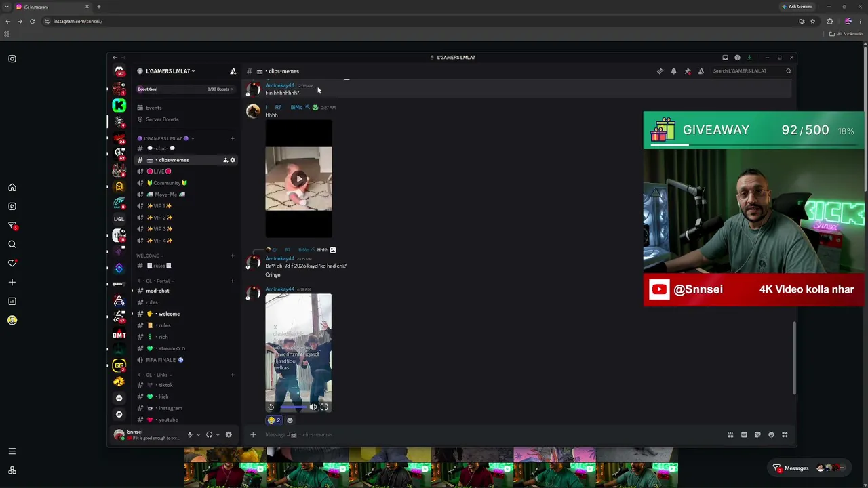Click Ask Gemini button
868x488 pixels.
click(x=797, y=7)
